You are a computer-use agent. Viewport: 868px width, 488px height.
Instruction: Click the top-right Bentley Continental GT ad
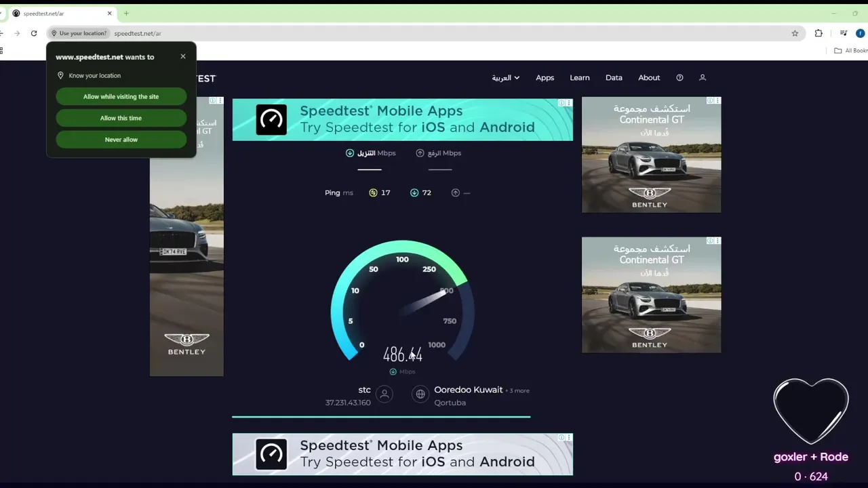pos(651,155)
